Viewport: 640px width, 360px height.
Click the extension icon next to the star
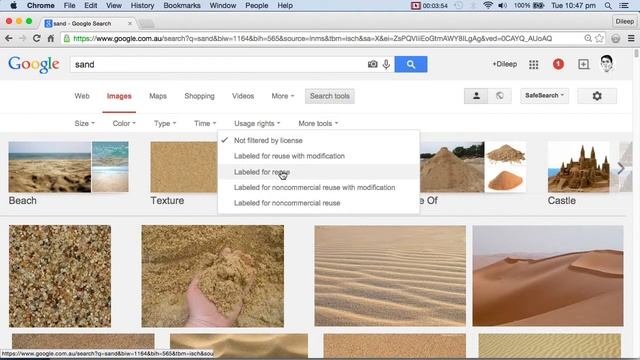pos(616,38)
